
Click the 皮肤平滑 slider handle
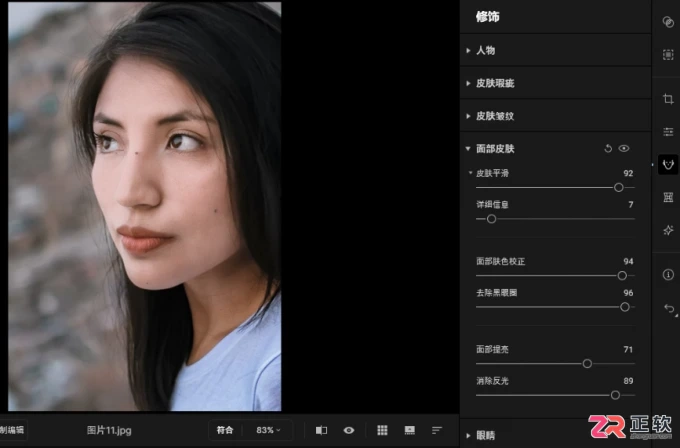619,187
